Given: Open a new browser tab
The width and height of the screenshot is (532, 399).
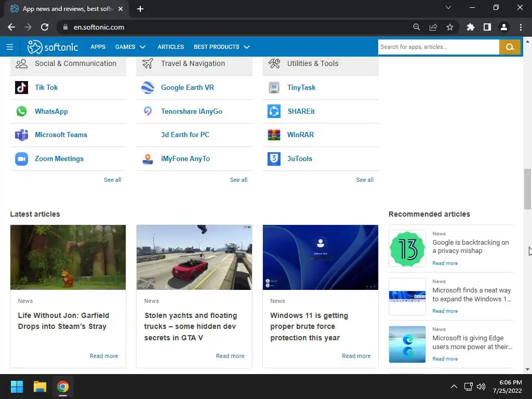Looking at the screenshot, I should click(x=140, y=9).
